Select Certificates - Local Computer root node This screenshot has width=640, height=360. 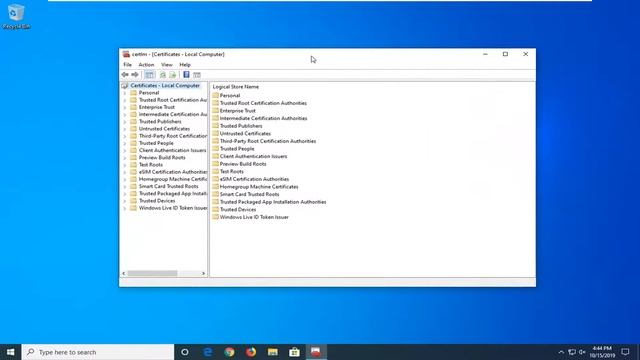coord(165,86)
